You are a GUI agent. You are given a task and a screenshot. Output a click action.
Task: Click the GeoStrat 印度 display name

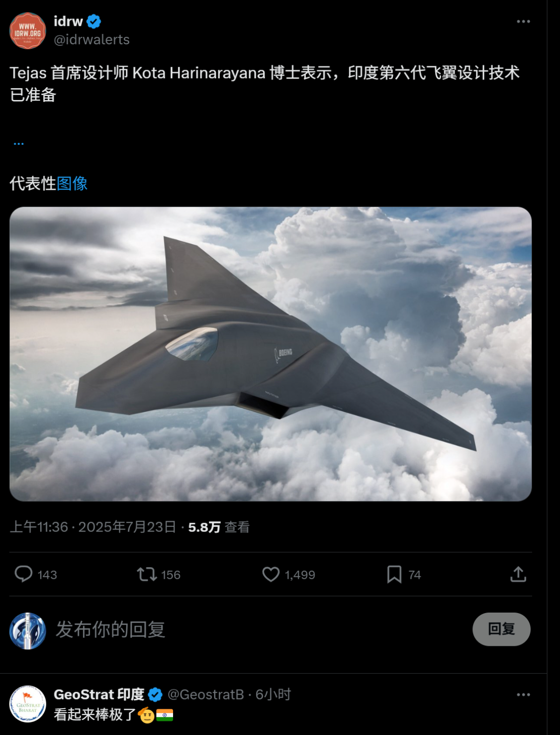[99, 695]
